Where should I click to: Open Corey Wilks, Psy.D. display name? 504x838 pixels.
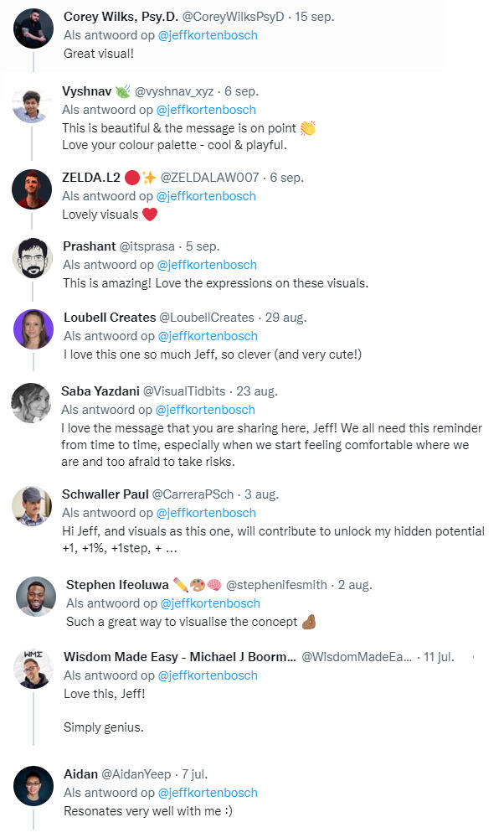pyautogui.click(x=136, y=17)
